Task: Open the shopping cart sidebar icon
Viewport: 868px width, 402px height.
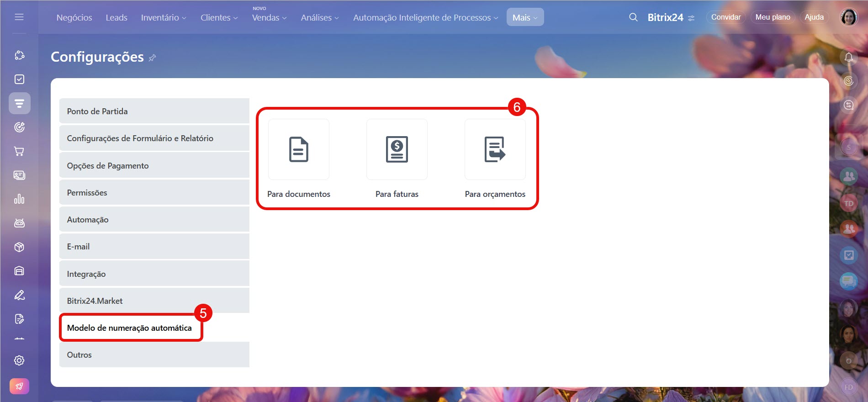Action: click(19, 151)
